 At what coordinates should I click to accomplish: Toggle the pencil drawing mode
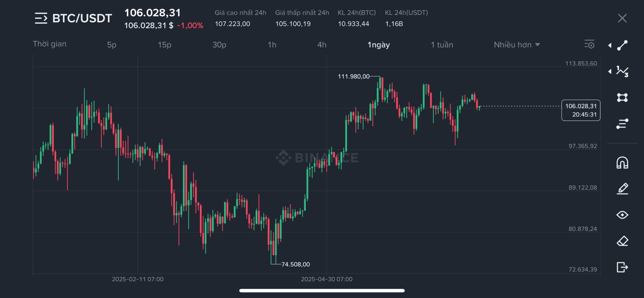622,189
